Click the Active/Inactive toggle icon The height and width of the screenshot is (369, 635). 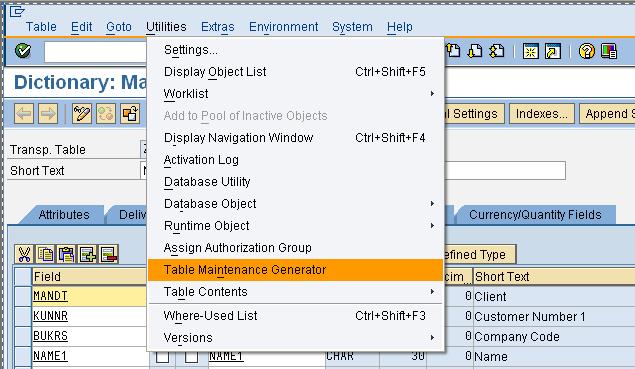pyautogui.click(x=106, y=114)
